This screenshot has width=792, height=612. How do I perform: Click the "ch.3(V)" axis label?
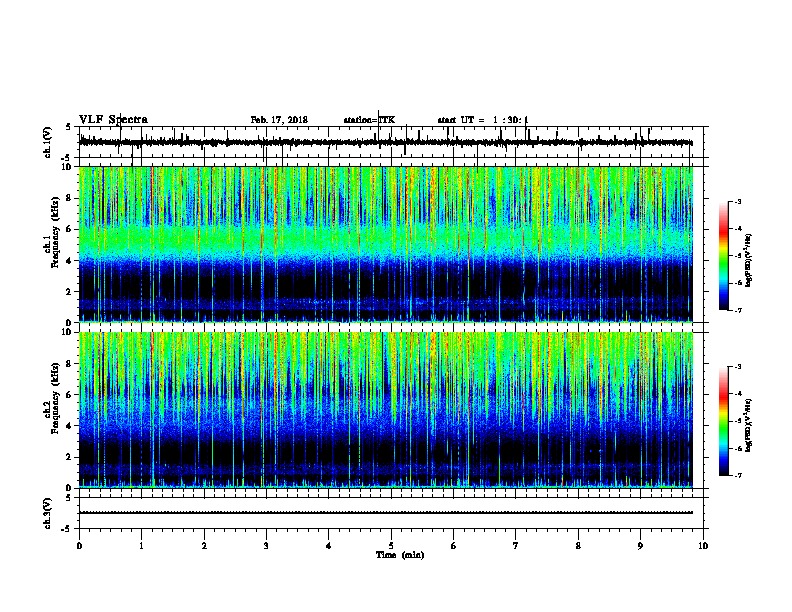(48, 513)
